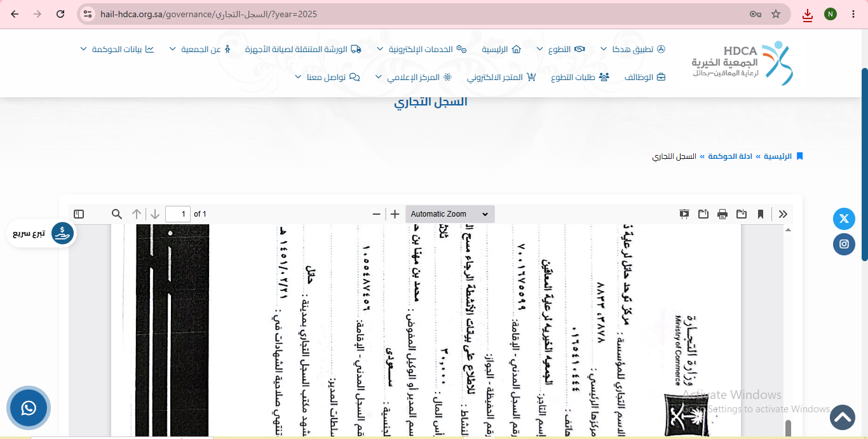
Task: Switch PDF to presentation mode
Action: tap(684, 214)
